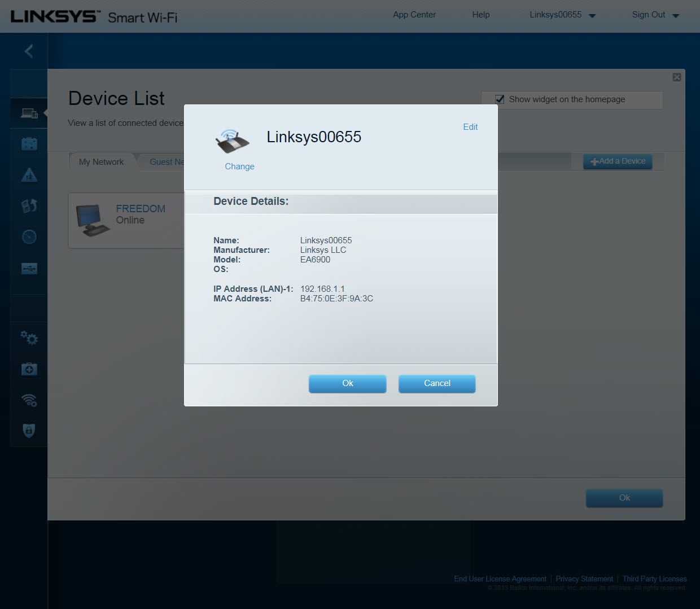
Task: Open the FREEDOM device name link
Action: (141, 209)
